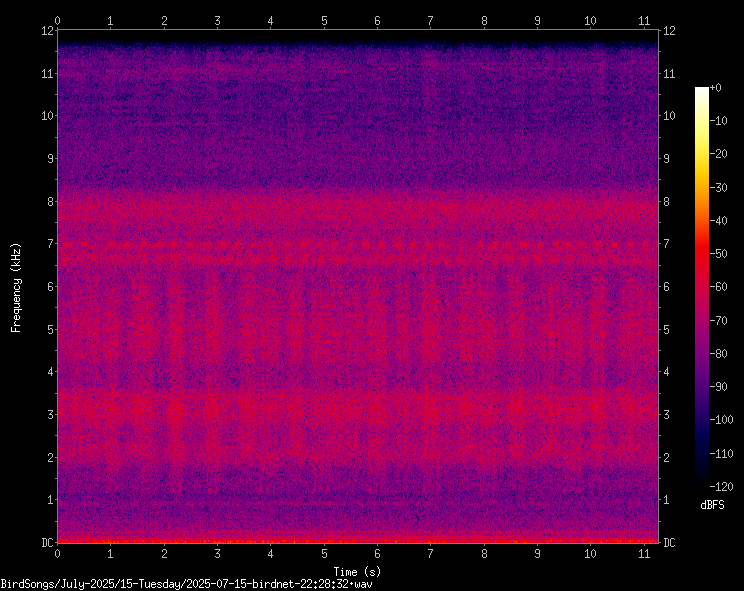Image resolution: width=744 pixels, height=591 pixels.
Task: Click the 'dBFS' label under the color scale
Action: pos(712,505)
